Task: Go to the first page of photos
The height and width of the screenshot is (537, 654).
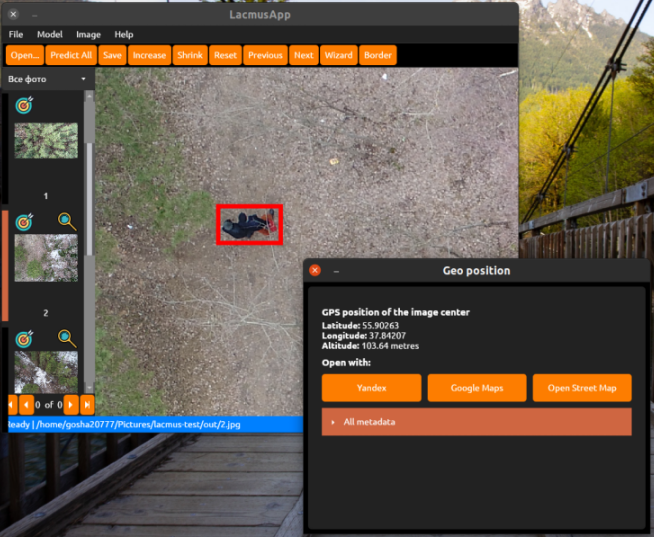Action: point(12,405)
